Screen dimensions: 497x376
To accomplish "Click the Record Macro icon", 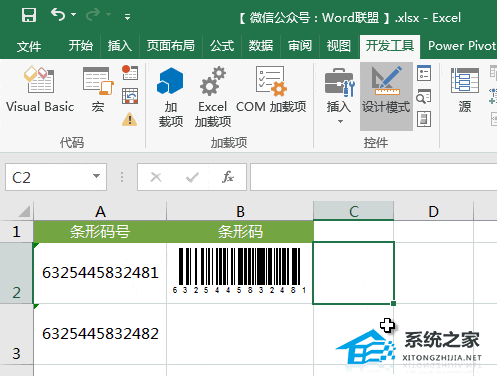I will (130, 73).
